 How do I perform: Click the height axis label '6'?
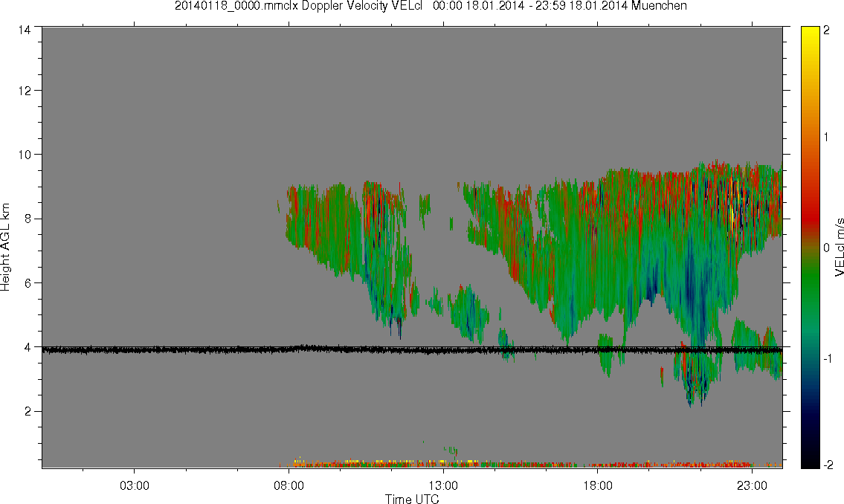(28, 283)
